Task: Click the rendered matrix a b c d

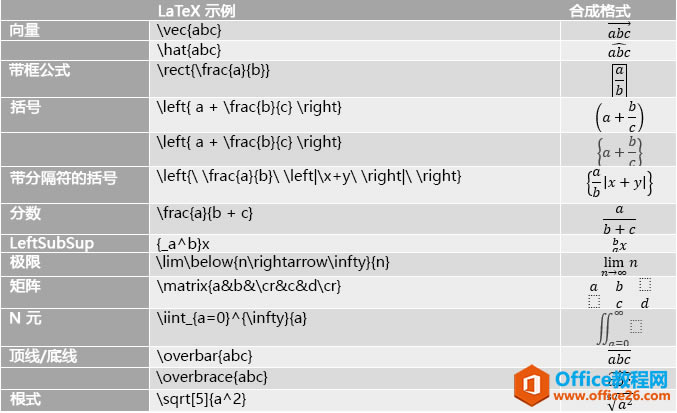Action: (x=619, y=294)
